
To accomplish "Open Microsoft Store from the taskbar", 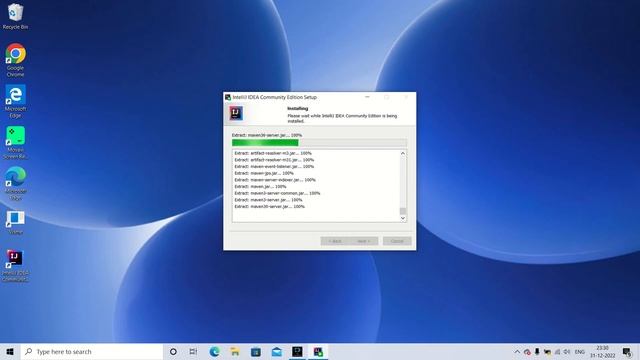I will [256, 351].
